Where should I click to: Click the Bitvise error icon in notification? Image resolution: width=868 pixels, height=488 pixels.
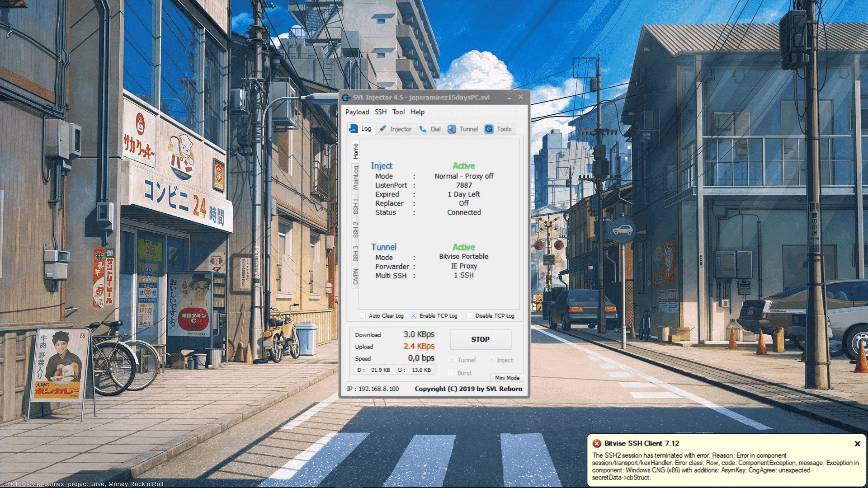point(597,444)
